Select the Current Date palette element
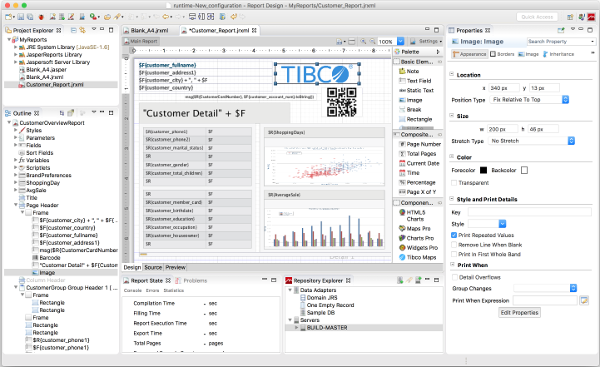Viewport: 600px width, 367px height. [x=419, y=163]
